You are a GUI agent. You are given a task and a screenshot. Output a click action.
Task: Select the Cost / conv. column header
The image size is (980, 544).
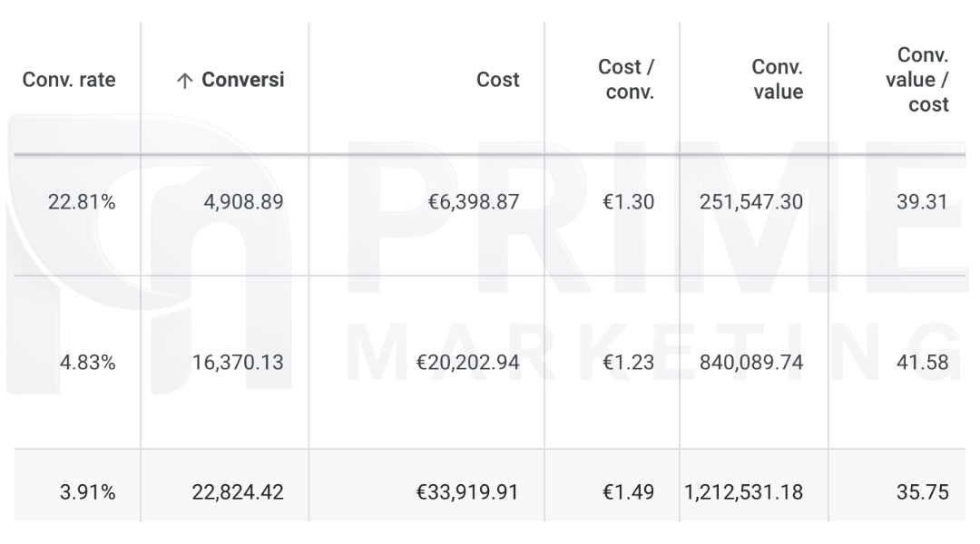(626, 80)
